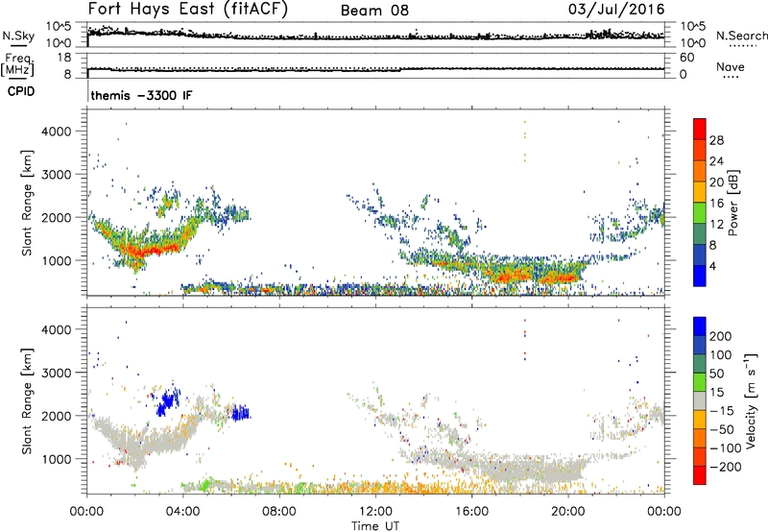Screen dimensions: 768x532
Task: Click the '28' power colorbar tick
Action: [x=716, y=140]
